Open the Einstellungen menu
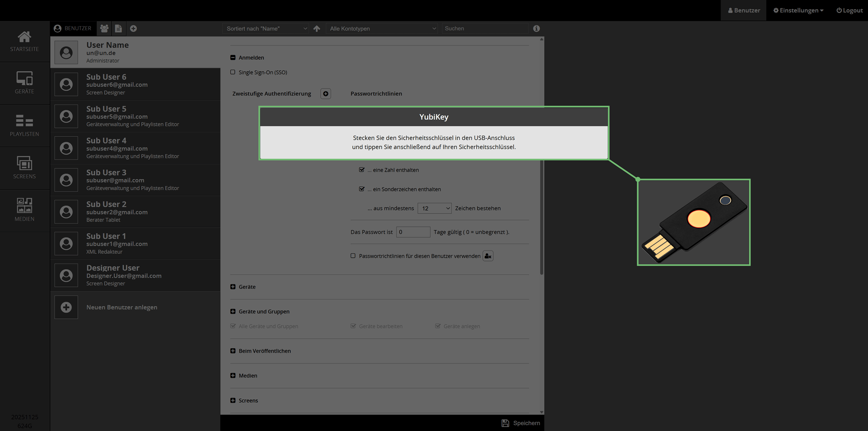 (x=798, y=10)
